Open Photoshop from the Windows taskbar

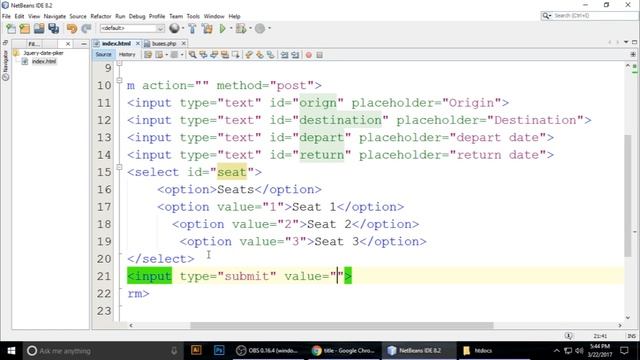point(219,351)
